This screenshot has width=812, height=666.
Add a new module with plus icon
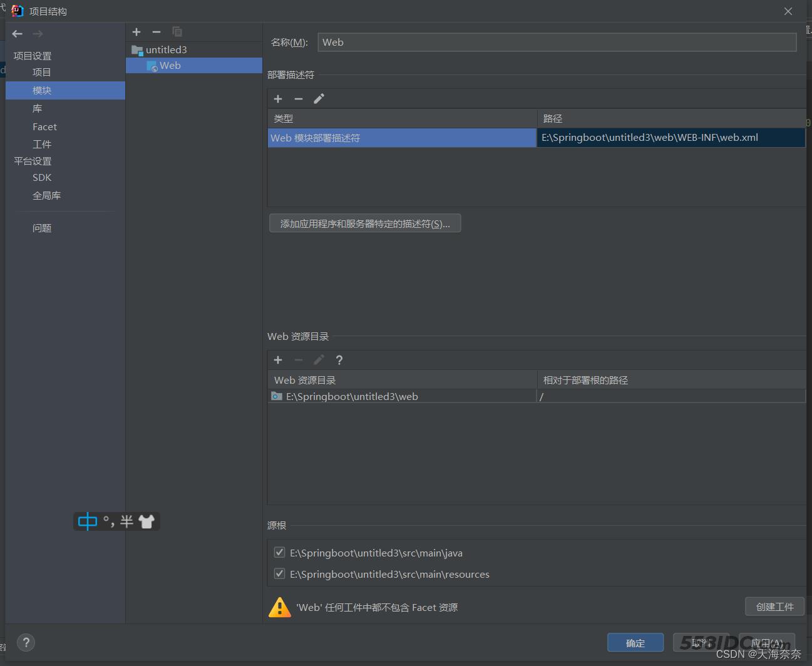(x=136, y=32)
